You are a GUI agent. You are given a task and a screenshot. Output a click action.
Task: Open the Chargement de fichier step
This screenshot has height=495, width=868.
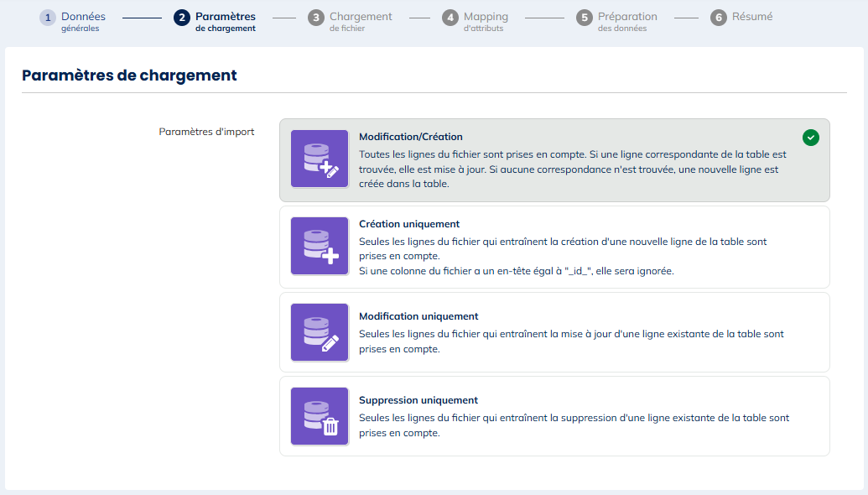coord(360,21)
